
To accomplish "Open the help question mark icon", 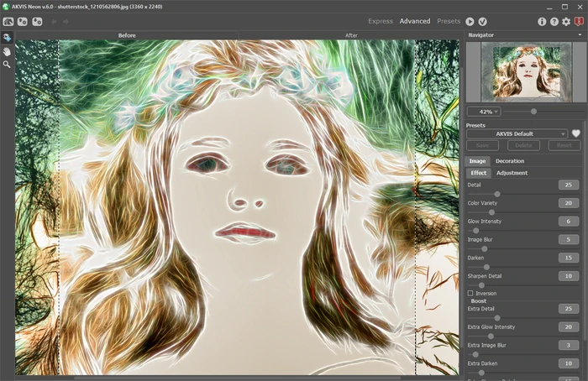I will tap(554, 22).
